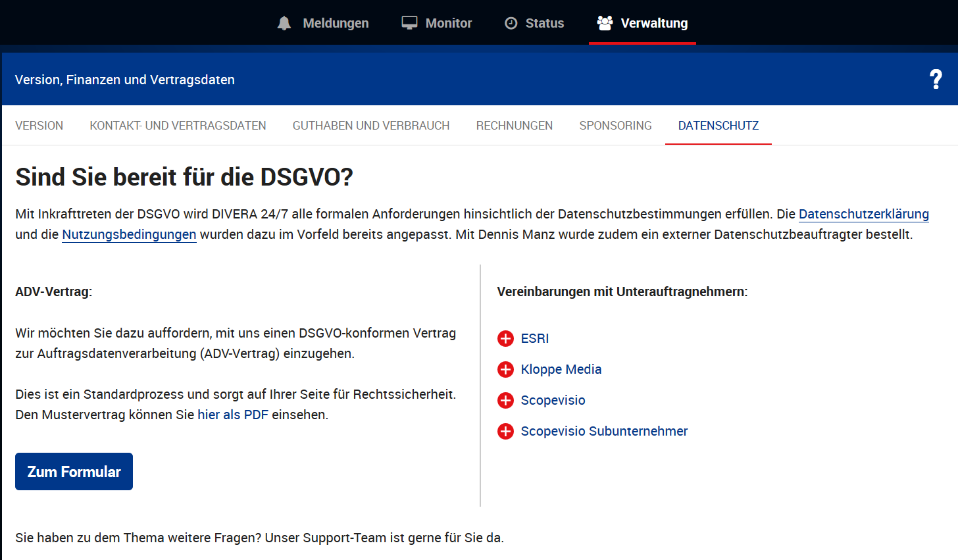Screen dimensions: 958x560
Task: Click the Zum Formular button
Action: [x=74, y=471]
